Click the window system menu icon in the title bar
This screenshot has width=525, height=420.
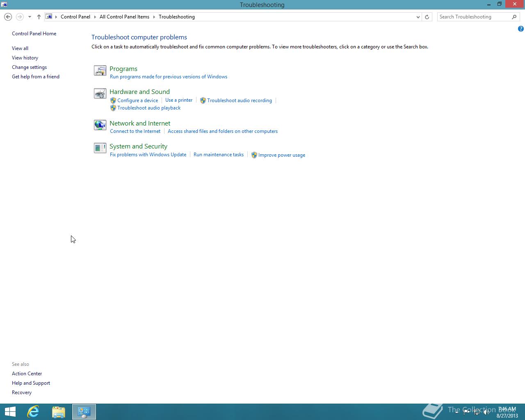[x=4, y=5]
